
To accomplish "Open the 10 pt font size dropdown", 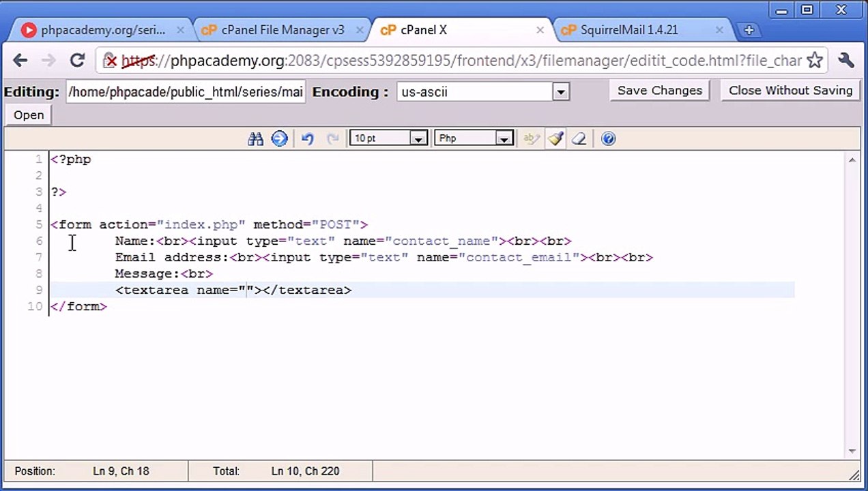I will point(418,138).
